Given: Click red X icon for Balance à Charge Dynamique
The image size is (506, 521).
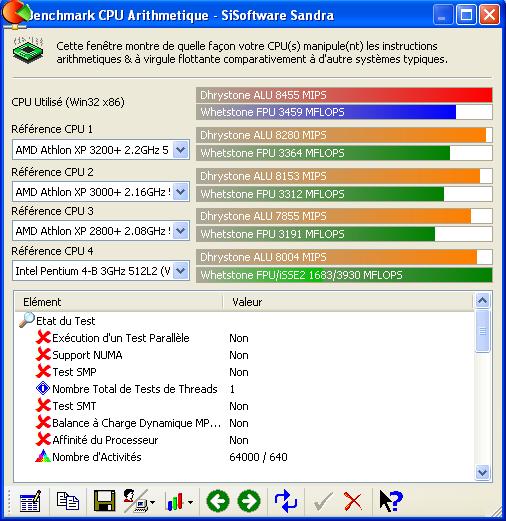Looking at the screenshot, I should point(43,422).
